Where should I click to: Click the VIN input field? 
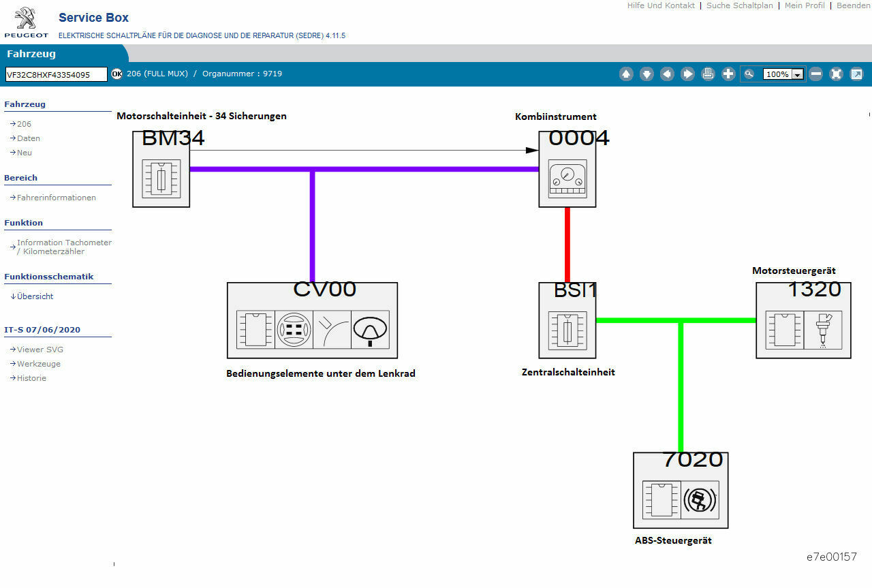(57, 74)
